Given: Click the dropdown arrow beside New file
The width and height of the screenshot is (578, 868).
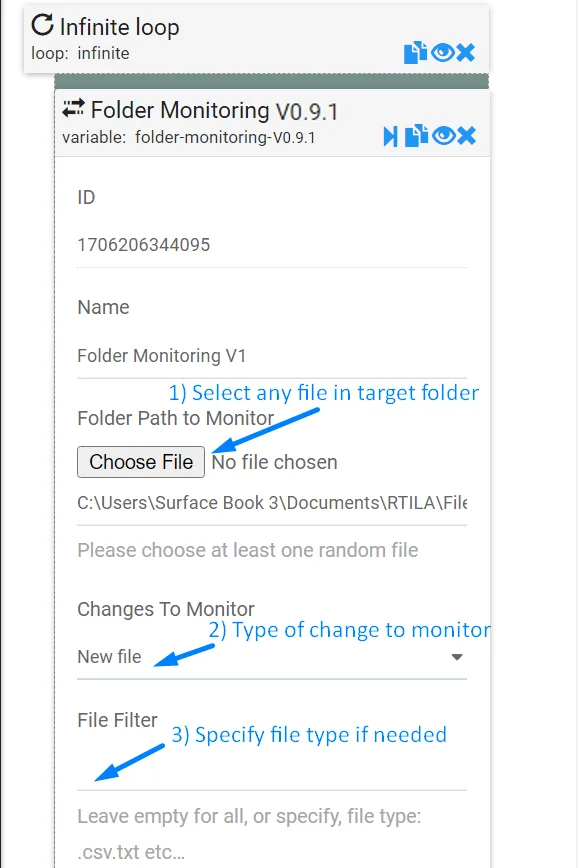Looking at the screenshot, I should click(457, 657).
